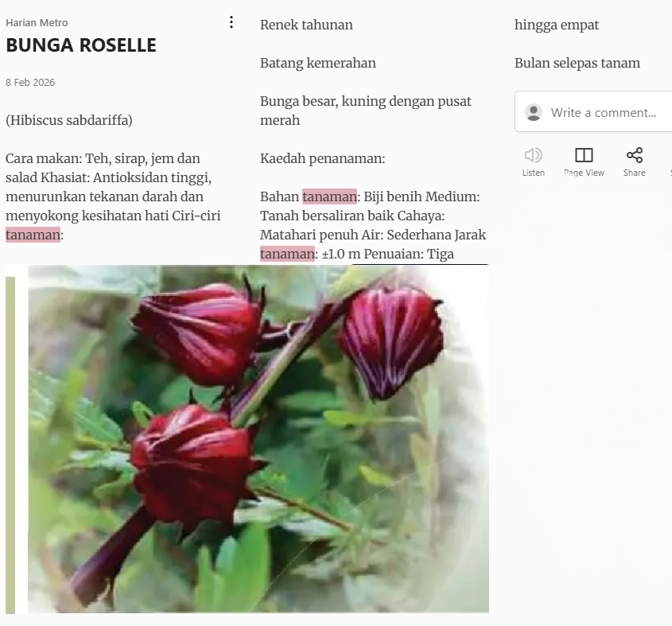Click the Listen speaker icon

click(533, 155)
